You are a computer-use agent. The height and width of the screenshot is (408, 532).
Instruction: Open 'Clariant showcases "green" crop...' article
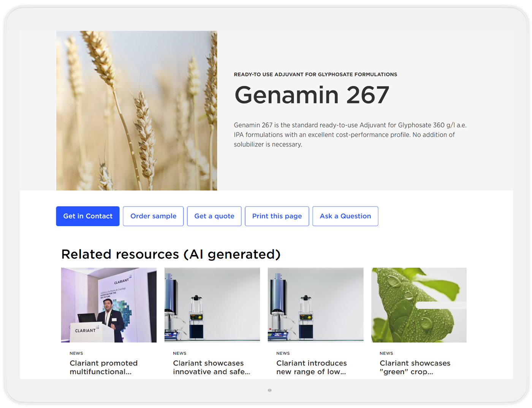point(415,367)
